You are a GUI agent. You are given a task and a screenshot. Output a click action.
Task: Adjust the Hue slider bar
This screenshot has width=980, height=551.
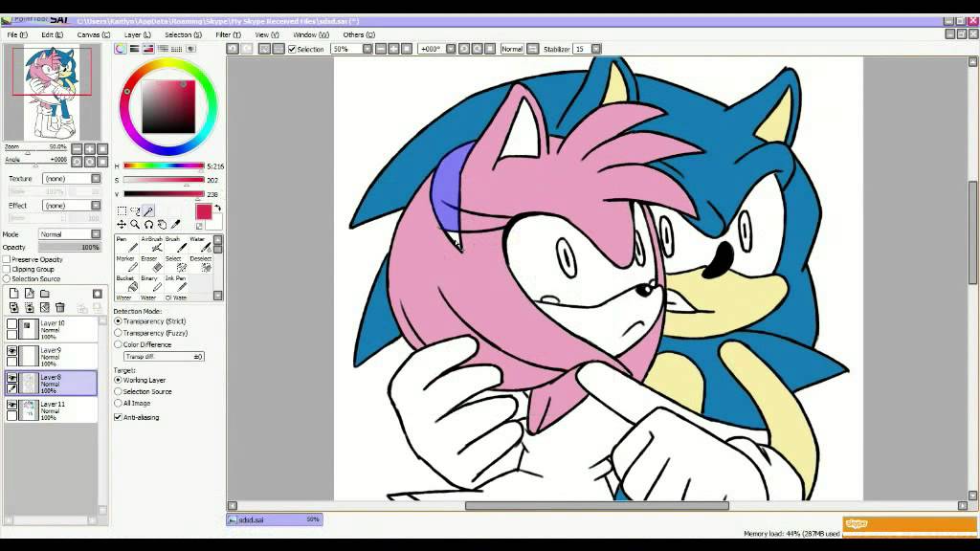pos(164,166)
